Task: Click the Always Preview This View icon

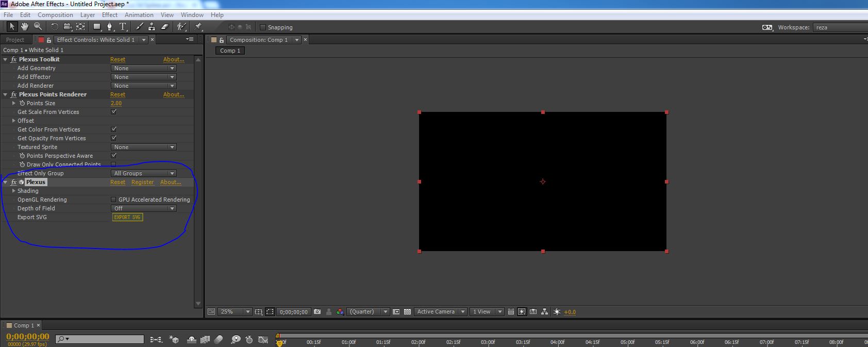Action: click(211, 311)
